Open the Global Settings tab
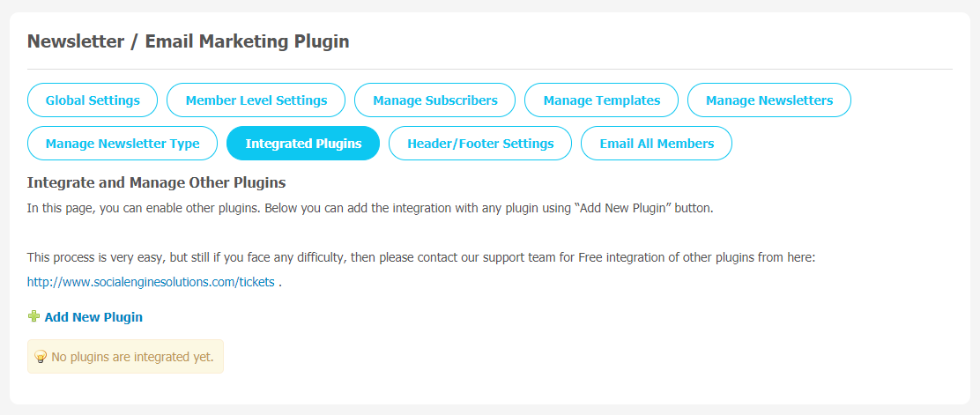Viewport: 980px width, 415px height. pos(93,100)
